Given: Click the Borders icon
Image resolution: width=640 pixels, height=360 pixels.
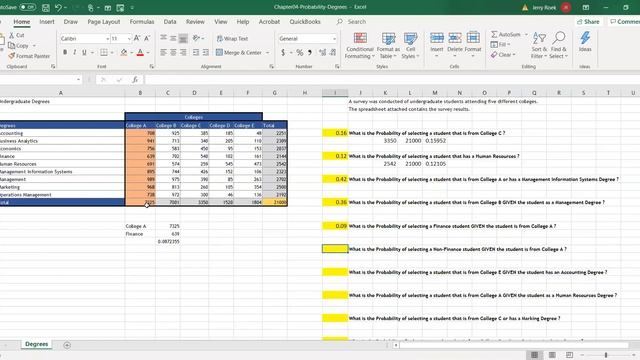Looking at the screenshot, I should 104,52.
